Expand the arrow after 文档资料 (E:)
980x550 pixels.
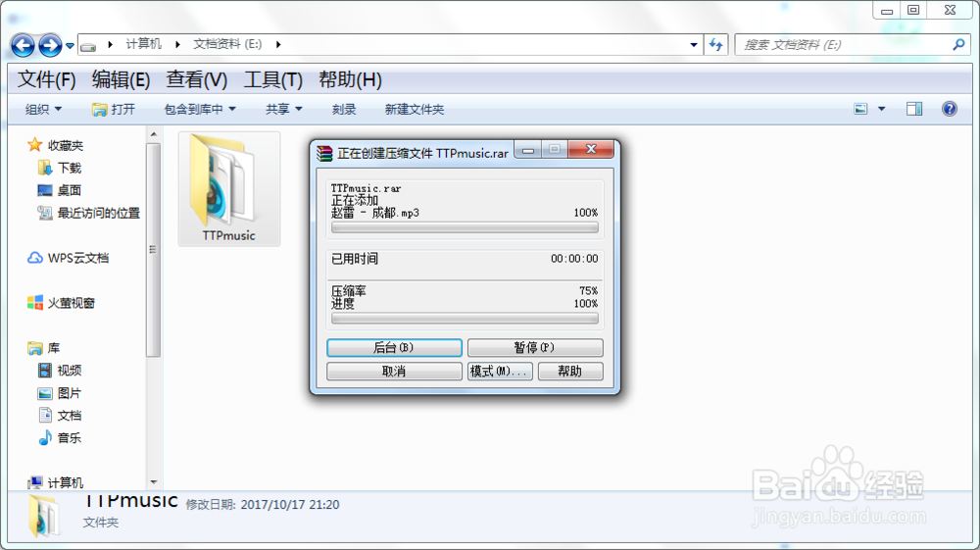tap(278, 44)
